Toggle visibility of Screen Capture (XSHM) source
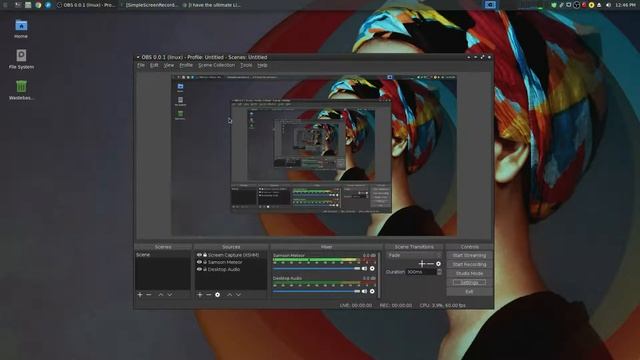Image resolution: width=640 pixels, height=360 pixels. click(199, 255)
